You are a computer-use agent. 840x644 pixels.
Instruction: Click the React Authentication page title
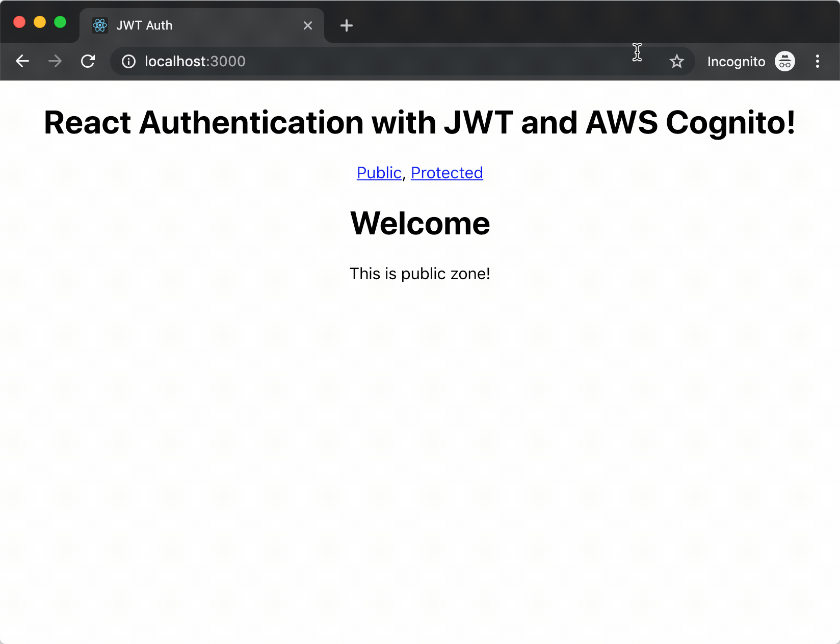pyautogui.click(x=420, y=123)
